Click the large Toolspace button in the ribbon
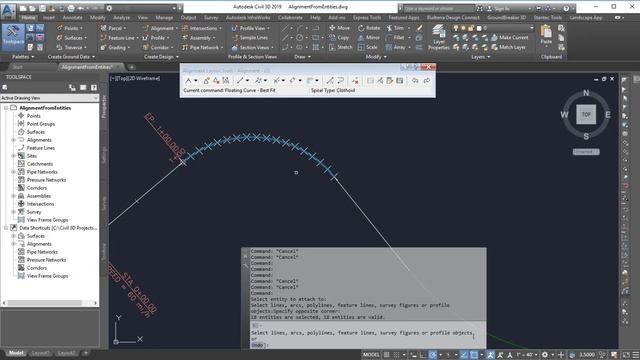Image resolution: width=640 pixels, height=360 pixels. click(x=13, y=37)
